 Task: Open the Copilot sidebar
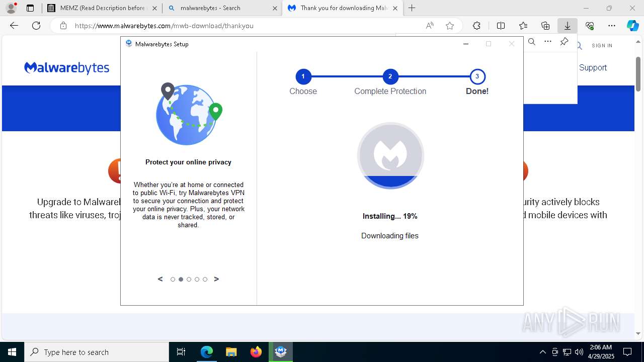[x=632, y=26]
